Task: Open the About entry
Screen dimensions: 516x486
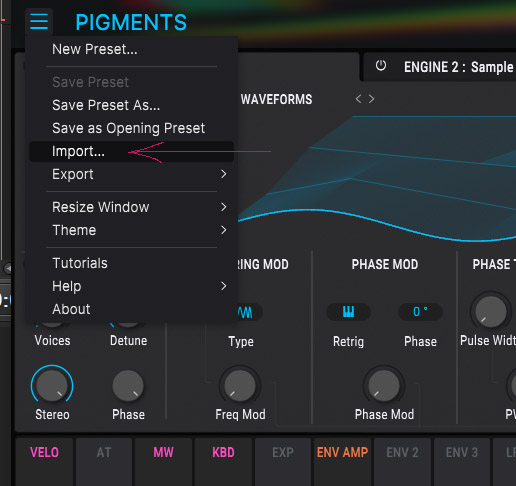Action: coord(131,309)
